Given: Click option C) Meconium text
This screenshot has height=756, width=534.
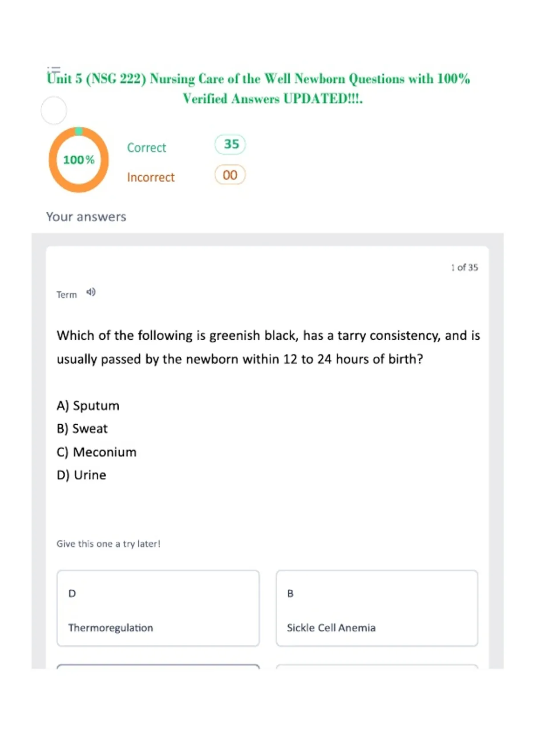Looking at the screenshot, I should 97,452.
